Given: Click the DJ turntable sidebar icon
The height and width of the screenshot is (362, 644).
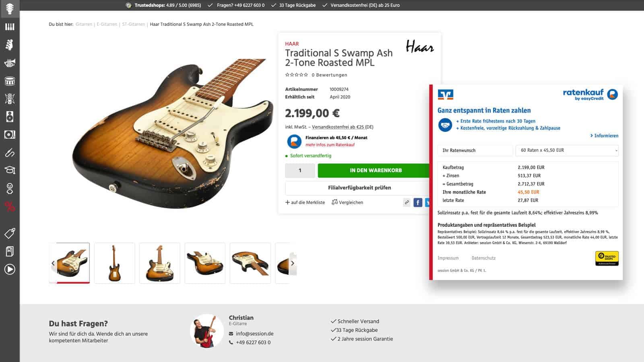Looking at the screenshot, I should (x=10, y=134).
